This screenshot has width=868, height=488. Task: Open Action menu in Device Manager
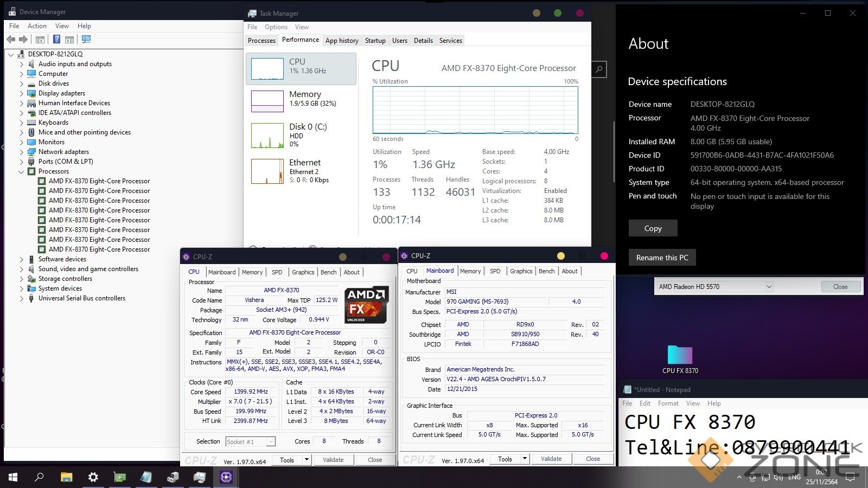point(37,26)
